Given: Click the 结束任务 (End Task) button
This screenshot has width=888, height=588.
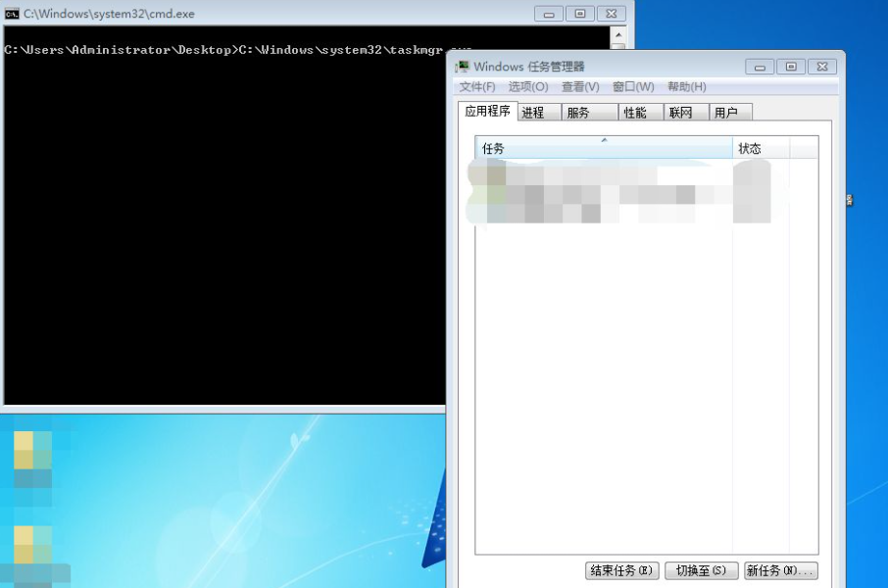Looking at the screenshot, I should 621,570.
